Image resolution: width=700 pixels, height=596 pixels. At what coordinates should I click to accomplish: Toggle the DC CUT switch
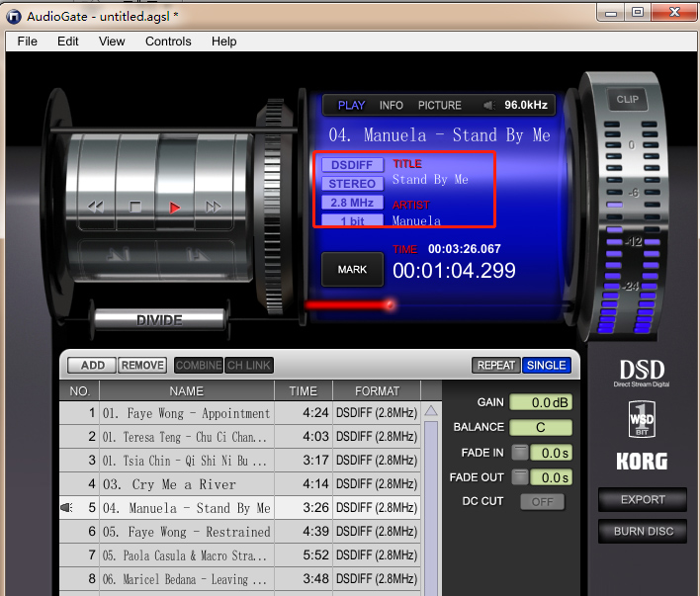pos(542,501)
